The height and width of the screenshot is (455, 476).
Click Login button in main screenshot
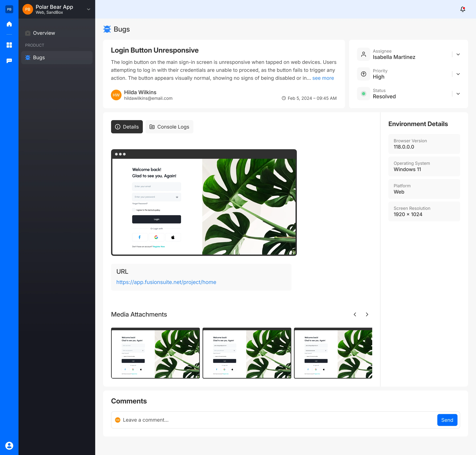click(157, 219)
